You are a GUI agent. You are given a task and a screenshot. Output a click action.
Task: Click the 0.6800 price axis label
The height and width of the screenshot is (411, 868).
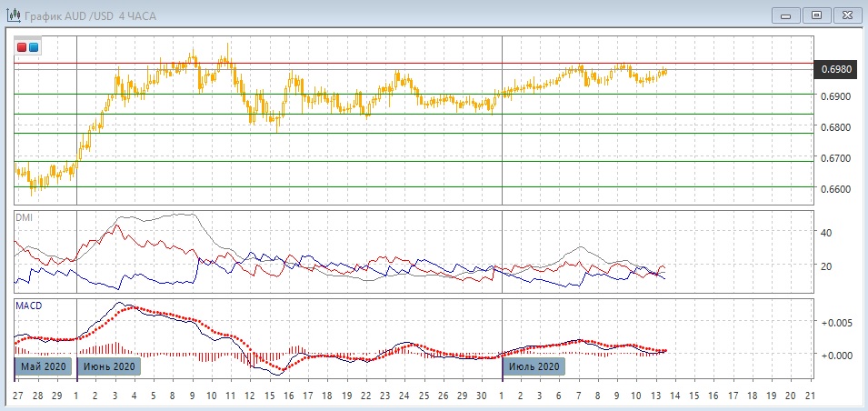pos(835,127)
